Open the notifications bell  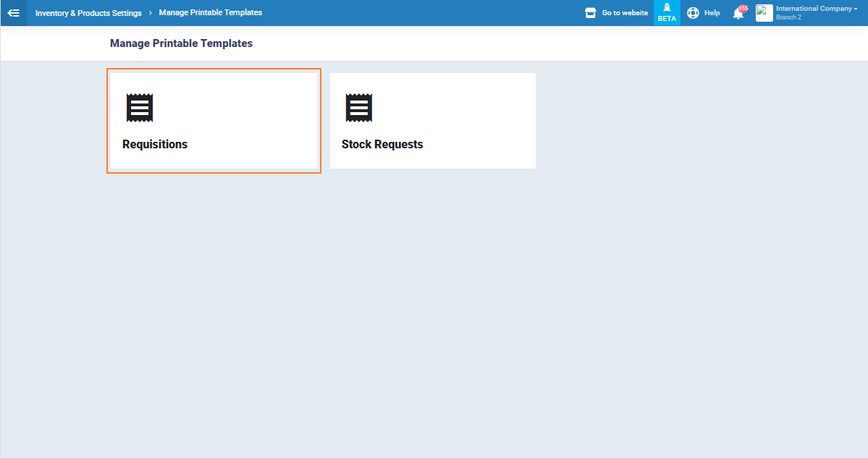tap(738, 14)
